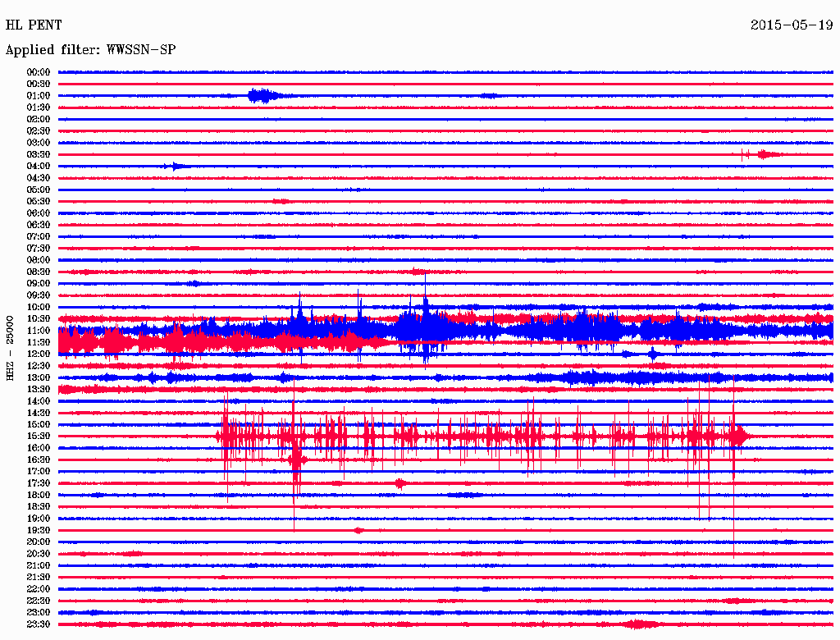Click the date 2015-05-19
This screenshot has width=840, height=640.
(x=792, y=25)
